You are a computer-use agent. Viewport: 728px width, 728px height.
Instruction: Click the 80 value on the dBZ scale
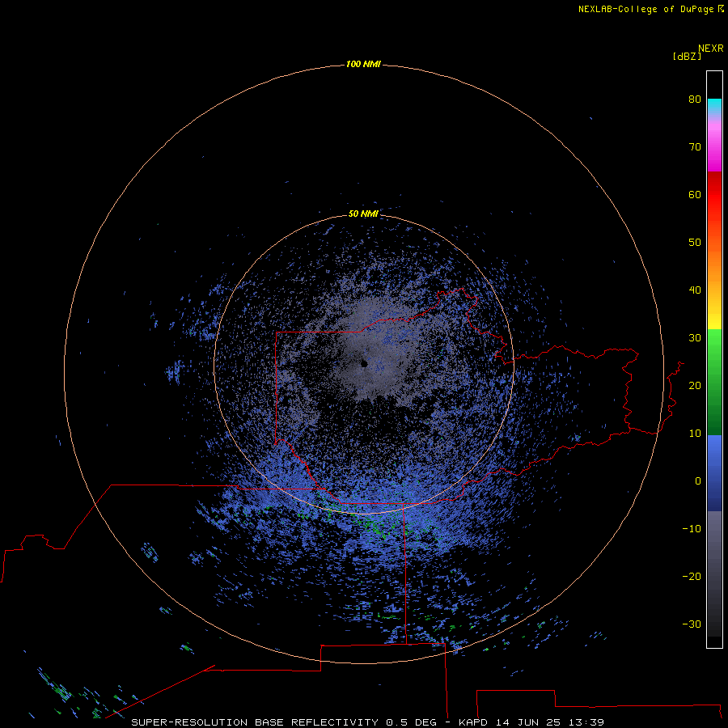coord(695,99)
